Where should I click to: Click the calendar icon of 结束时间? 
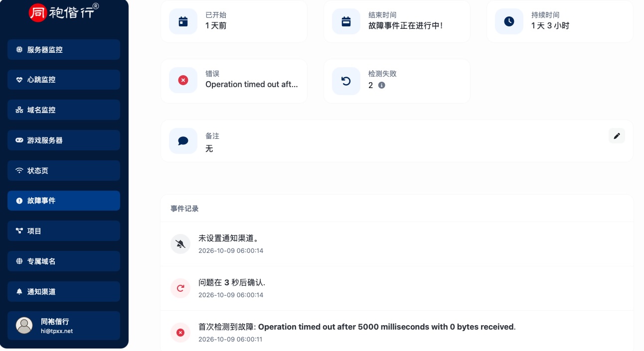click(346, 21)
